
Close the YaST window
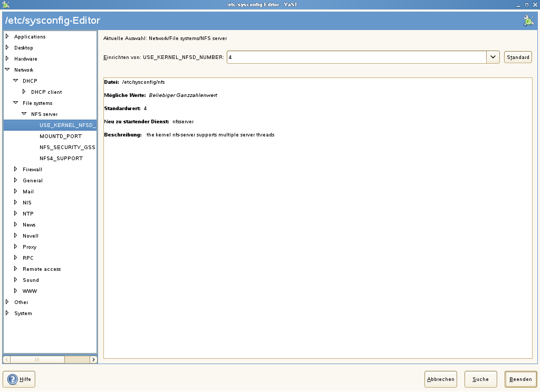[535, 5]
